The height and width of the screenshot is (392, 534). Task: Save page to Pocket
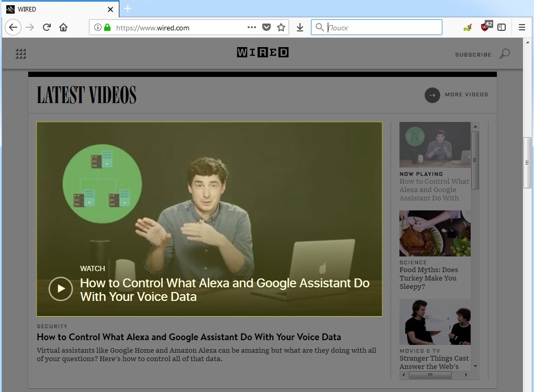266,27
